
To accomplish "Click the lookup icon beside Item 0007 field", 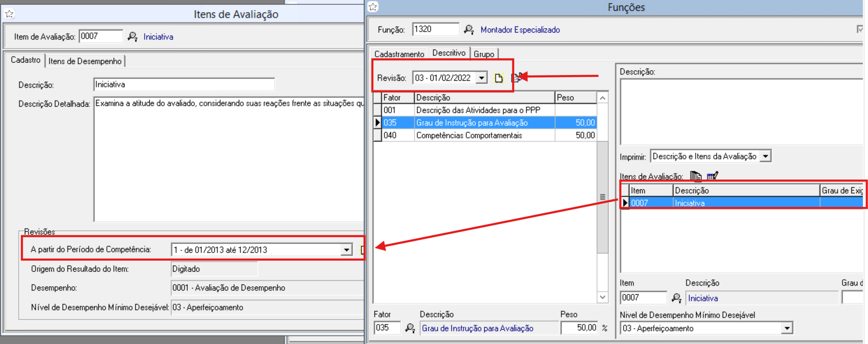I will tap(676, 298).
